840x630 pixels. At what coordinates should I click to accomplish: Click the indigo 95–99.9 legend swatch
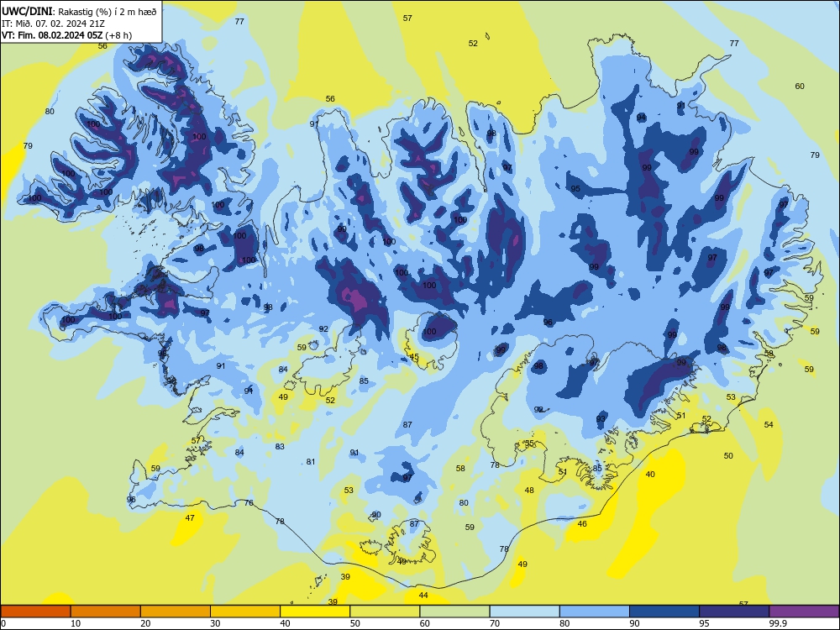coord(734,612)
